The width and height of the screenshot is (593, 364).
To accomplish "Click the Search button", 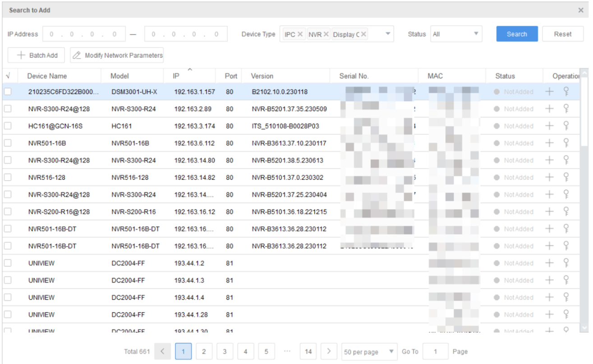I will click(x=516, y=34).
